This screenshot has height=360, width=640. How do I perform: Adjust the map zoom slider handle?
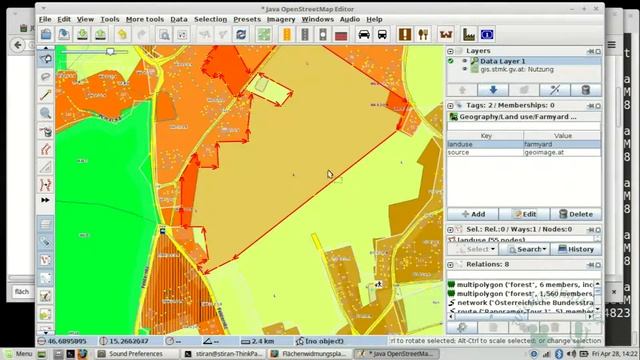[110, 51]
